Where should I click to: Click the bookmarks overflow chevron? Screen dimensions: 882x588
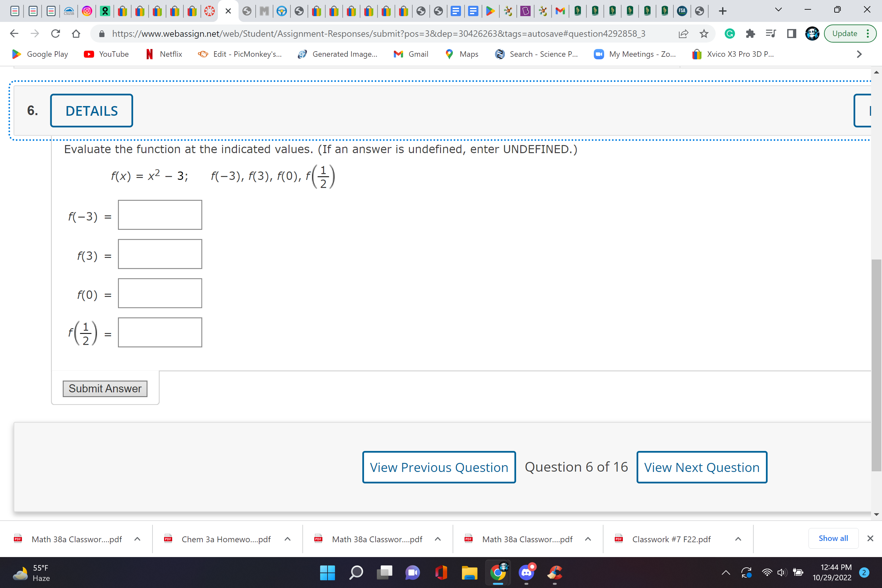coord(859,54)
